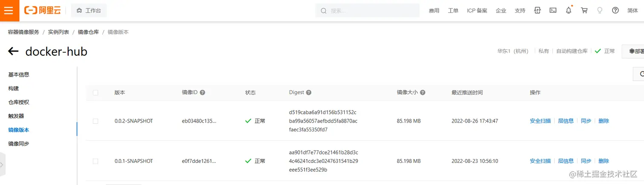
Task: Click the version text 0.0.2-SNAPSHOT
Action: [134, 121]
